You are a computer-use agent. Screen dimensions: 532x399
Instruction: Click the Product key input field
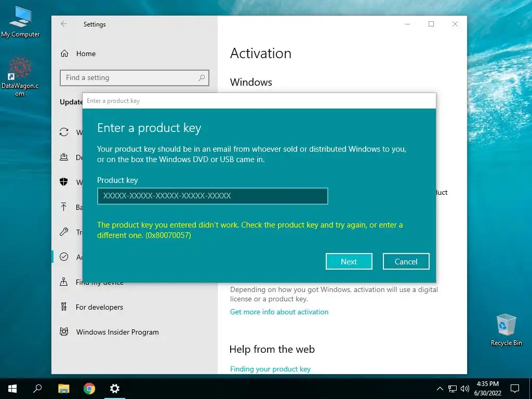pos(212,196)
